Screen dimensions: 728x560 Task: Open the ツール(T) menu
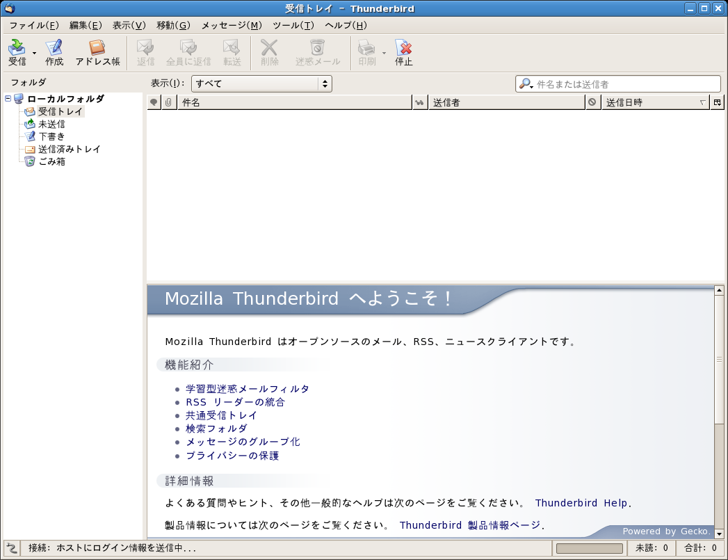(293, 25)
